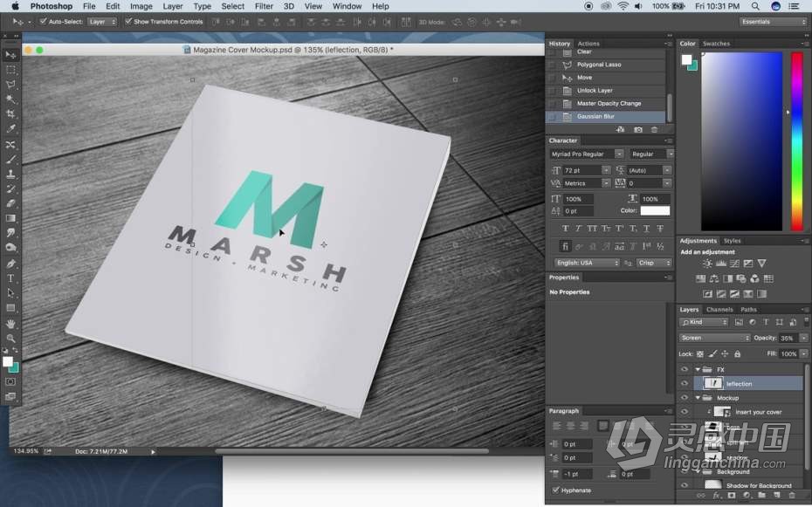
Task: Click the foreground color swatch in toolbox
Action: (x=7, y=361)
